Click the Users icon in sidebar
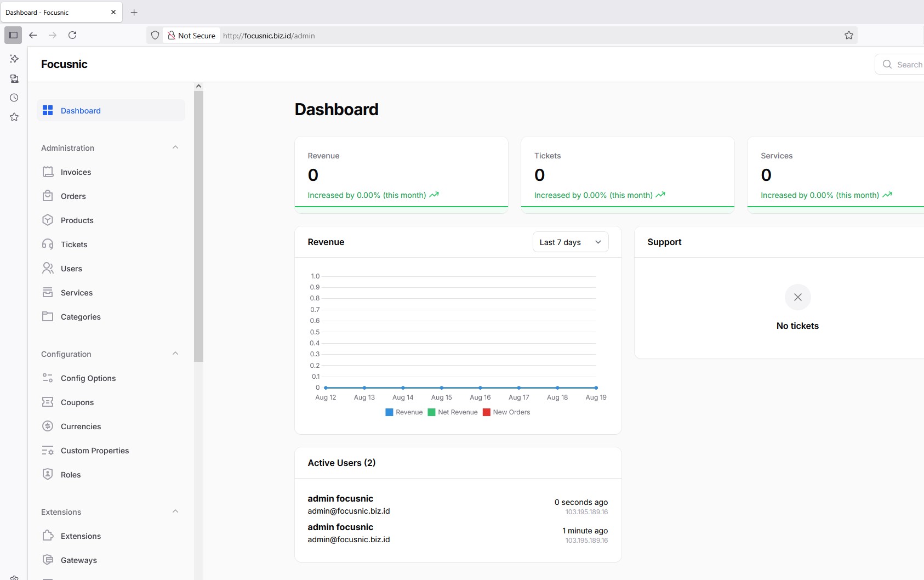The height and width of the screenshot is (580, 924). 48,268
